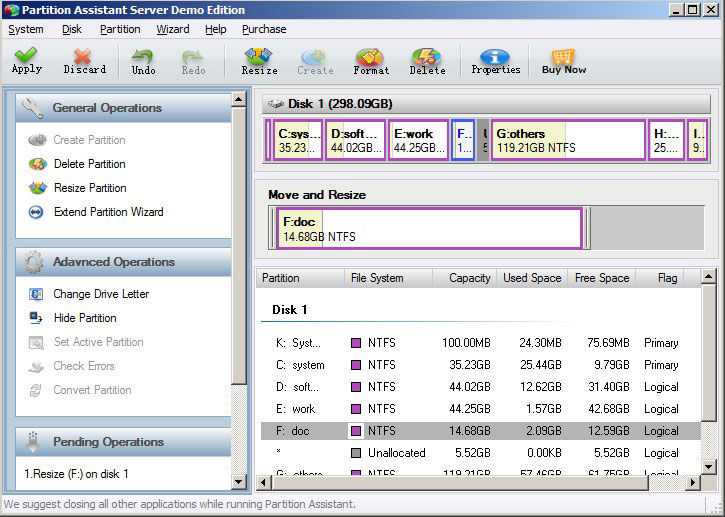Click the Extend Partition Wizard icon
Viewport: 725px width, 517px height.
click(36, 212)
